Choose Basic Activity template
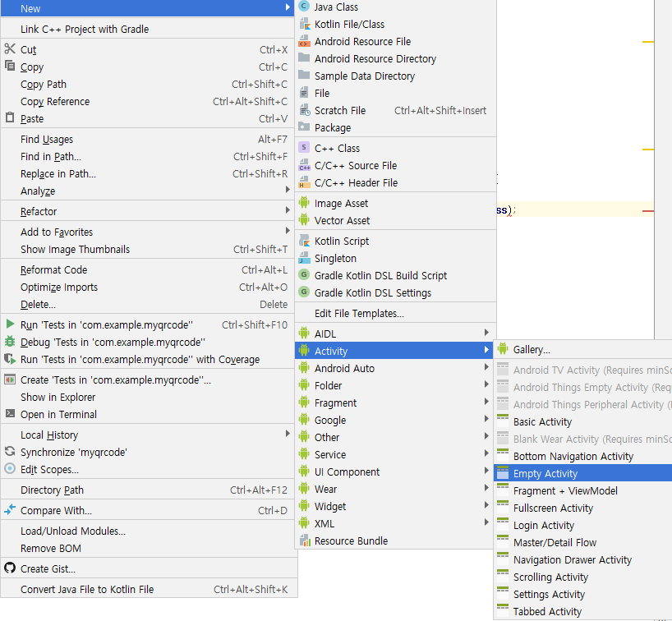 [582, 421]
